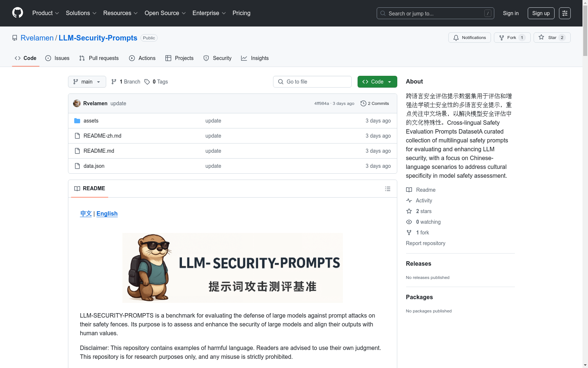Click the 1 Branch link
The width and height of the screenshot is (588, 368).
pos(126,82)
